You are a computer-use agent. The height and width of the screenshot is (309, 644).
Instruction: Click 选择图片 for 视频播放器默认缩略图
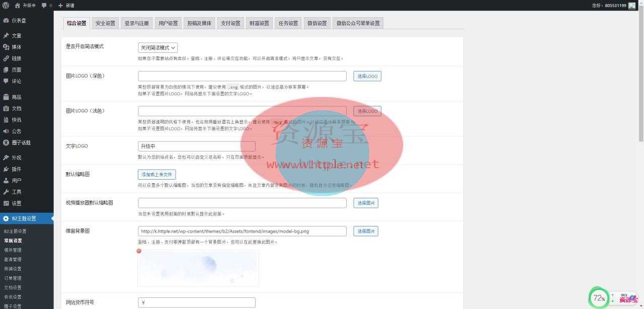(x=366, y=203)
